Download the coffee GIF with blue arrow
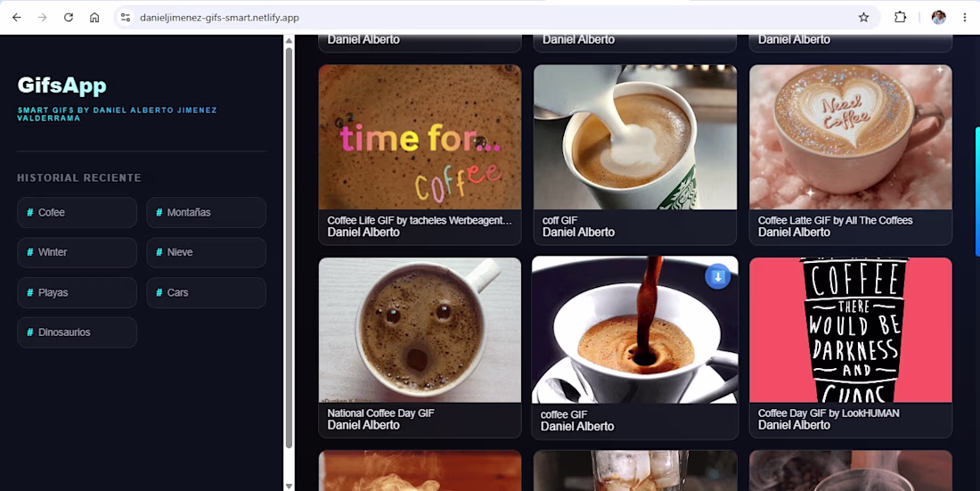 (717, 276)
